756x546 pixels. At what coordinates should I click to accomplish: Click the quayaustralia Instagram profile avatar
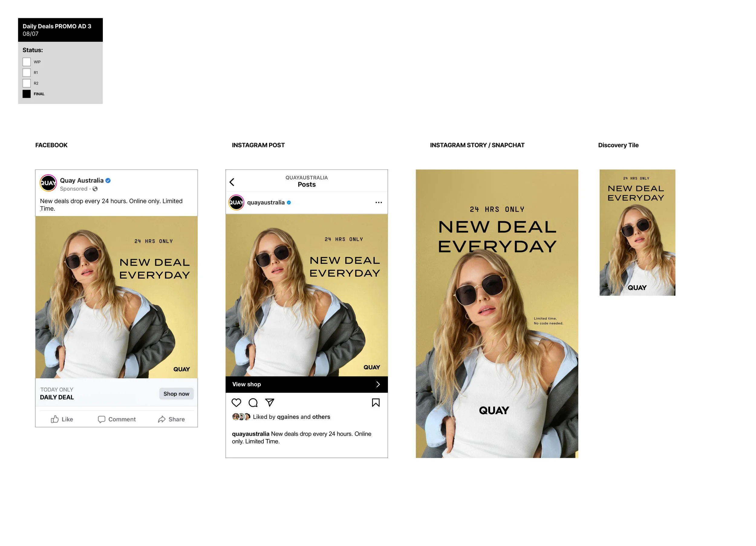coord(236,202)
